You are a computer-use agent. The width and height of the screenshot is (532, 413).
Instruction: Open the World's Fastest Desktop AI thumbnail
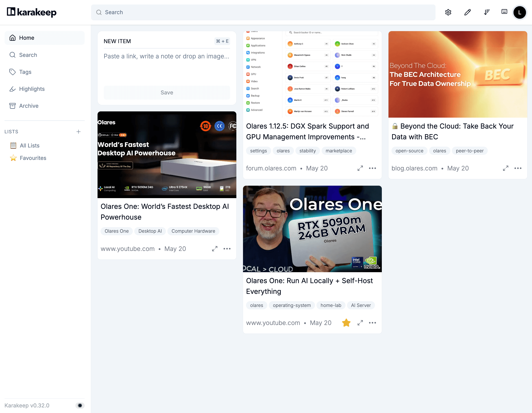pyautogui.click(x=167, y=155)
